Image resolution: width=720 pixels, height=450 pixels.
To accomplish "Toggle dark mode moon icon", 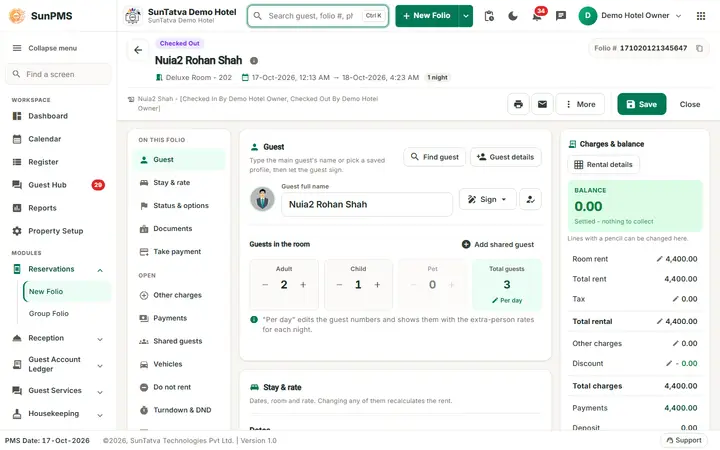I will tap(513, 16).
